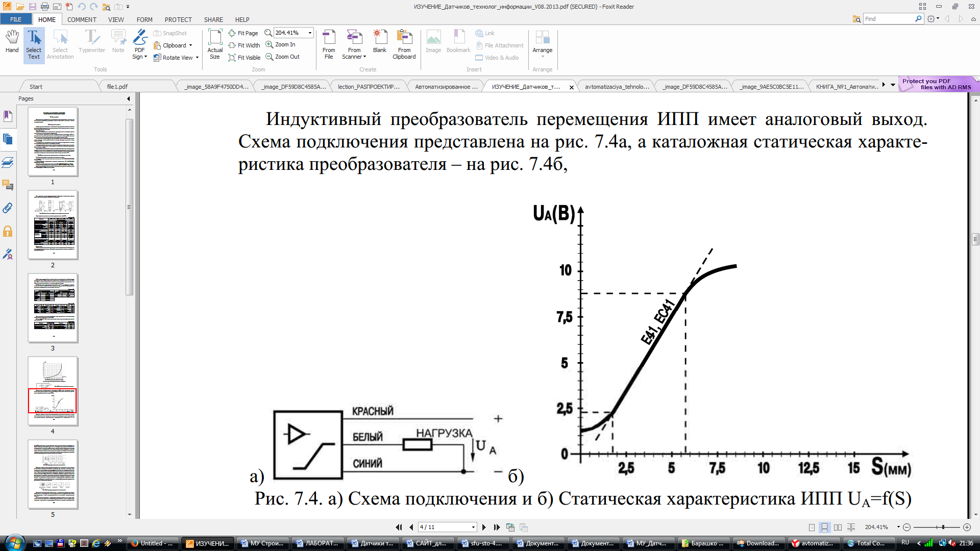Open the Attachments side panel
The height and width of the screenshot is (551, 980).
(x=8, y=208)
